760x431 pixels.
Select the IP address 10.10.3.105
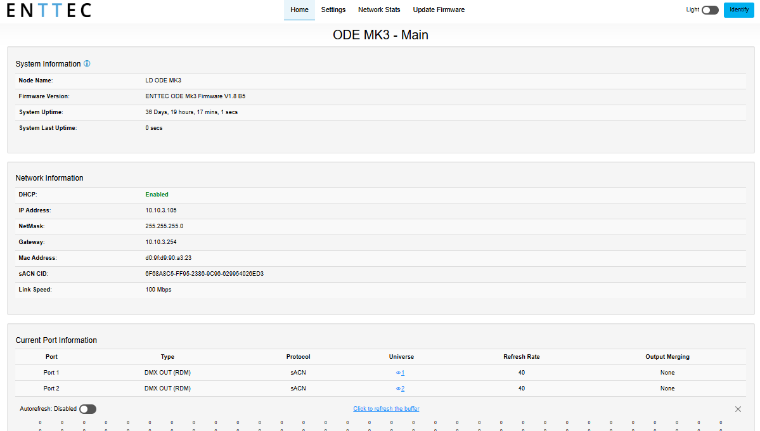point(161,210)
